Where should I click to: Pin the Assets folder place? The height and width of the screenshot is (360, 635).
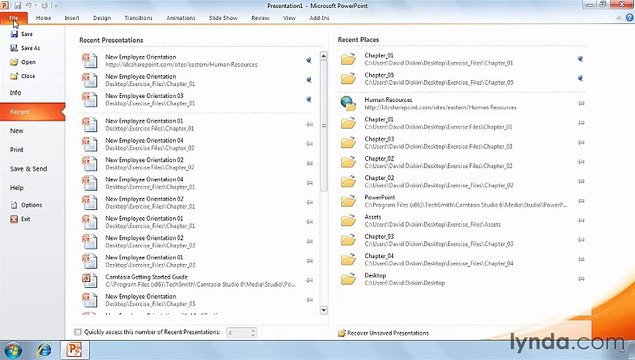[581, 221]
